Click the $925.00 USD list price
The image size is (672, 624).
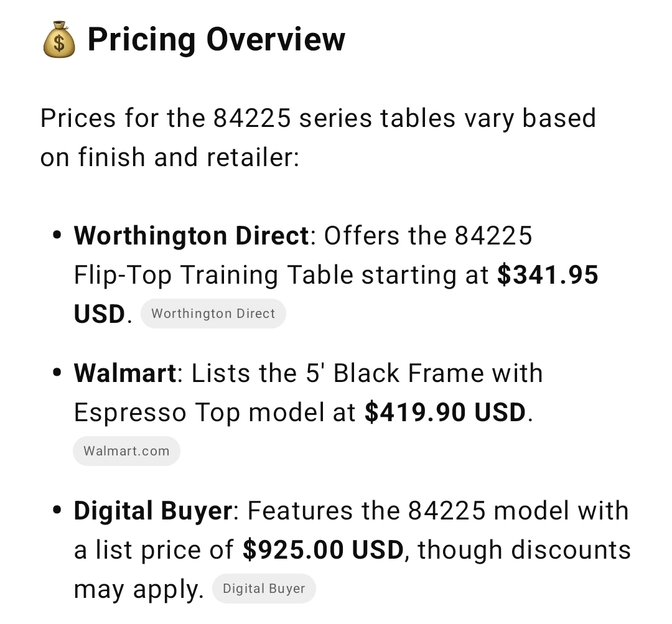324,550
